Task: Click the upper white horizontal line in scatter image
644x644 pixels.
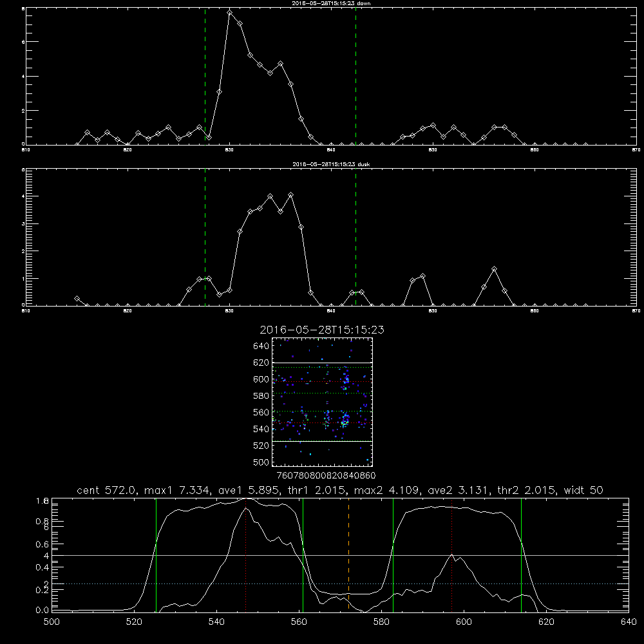Action: [322, 363]
